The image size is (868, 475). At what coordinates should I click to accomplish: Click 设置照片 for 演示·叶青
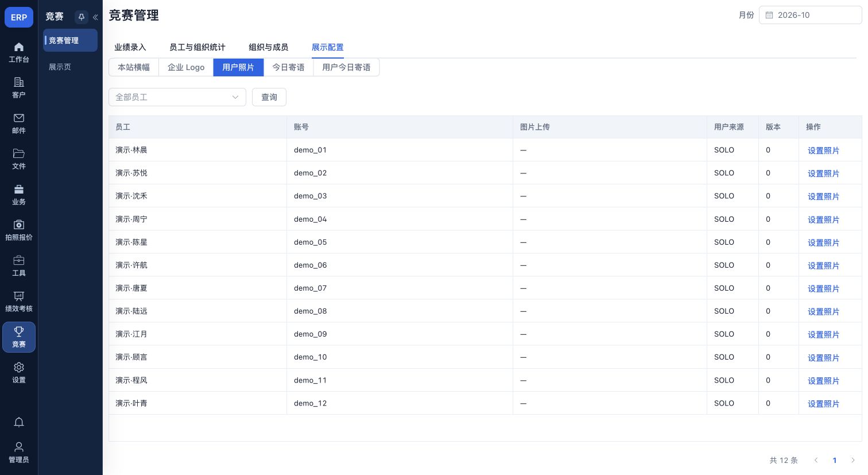[823, 404]
